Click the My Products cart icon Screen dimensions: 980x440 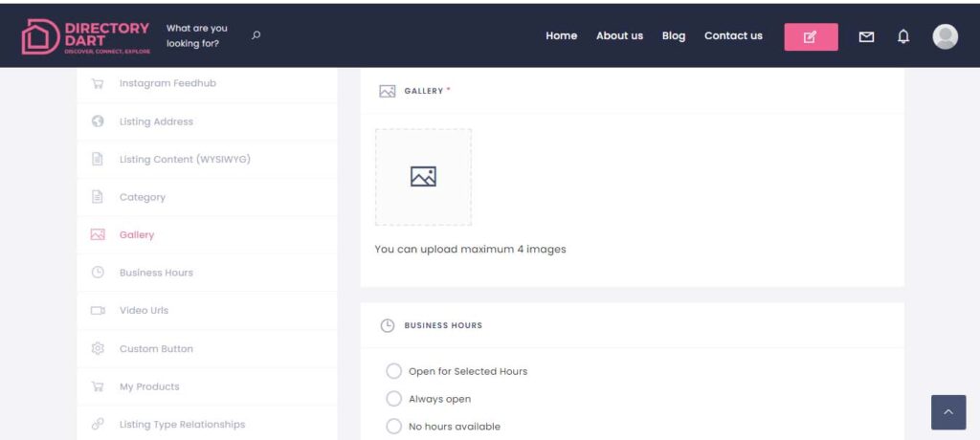98,386
